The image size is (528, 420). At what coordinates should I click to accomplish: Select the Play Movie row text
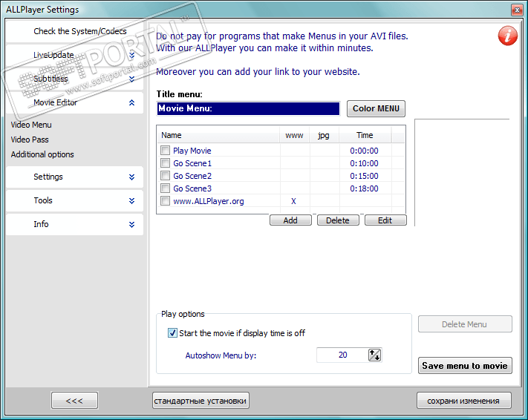192,151
